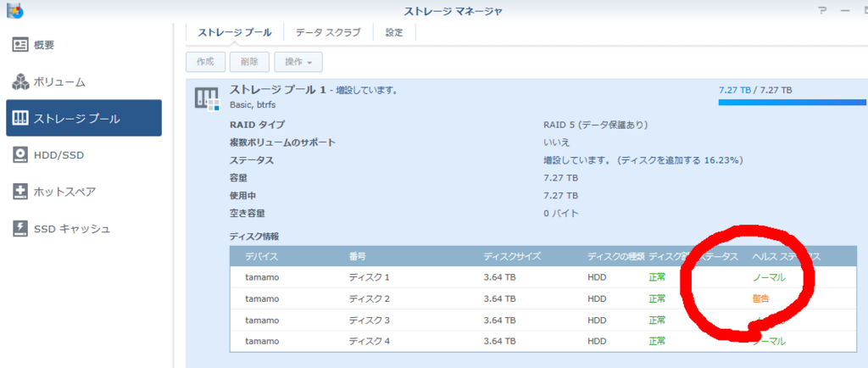This screenshot has width=868, height=368.
Task: Click the ストレージ プール sidebar icon
Action: point(20,118)
